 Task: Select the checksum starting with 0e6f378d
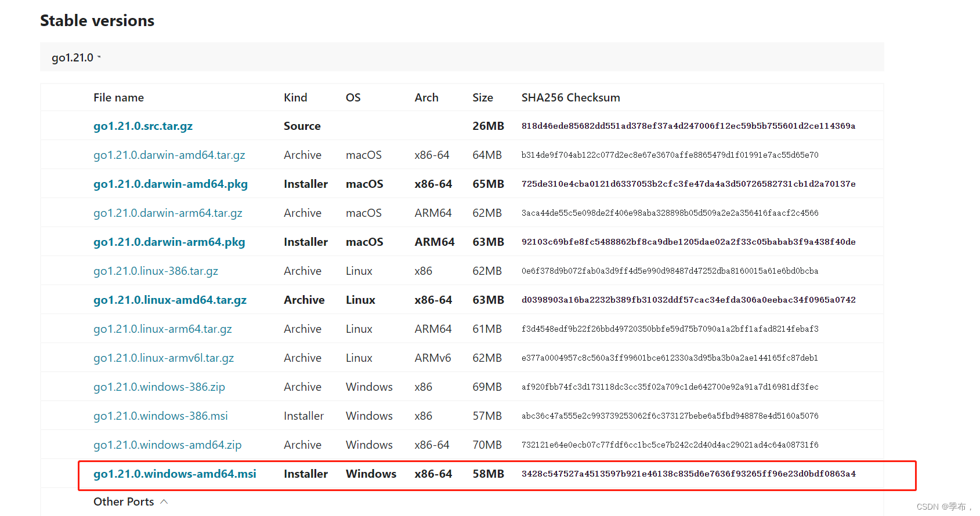[x=670, y=271]
